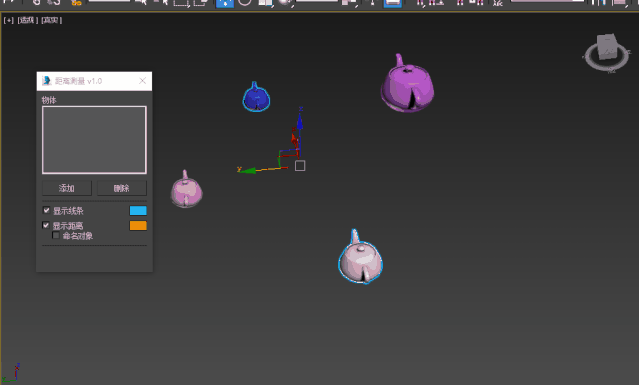
Task: Select the circular Select and Rotate tool
Action: click(245, 2)
